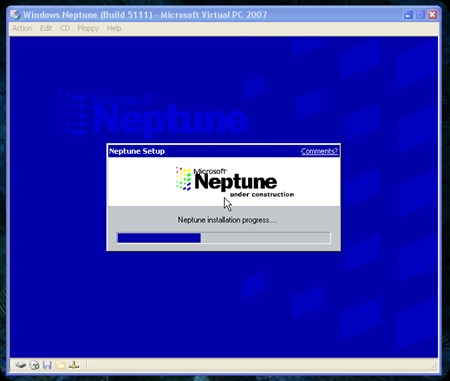Click the "Neptune installation progress...." text
The height and width of the screenshot is (381, 450).
(x=227, y=220)
